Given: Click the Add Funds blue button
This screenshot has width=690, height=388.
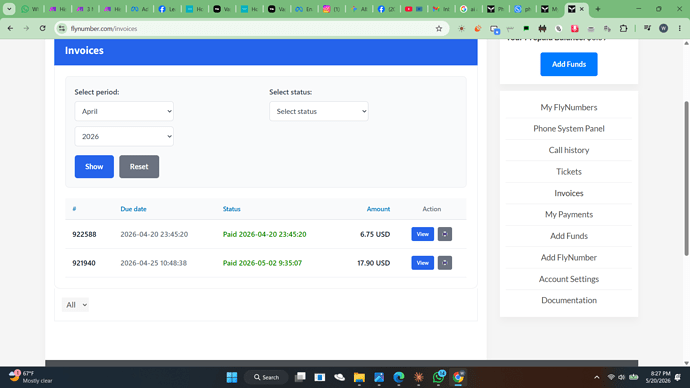Looking at the screenshot, I should pos(569,64).
